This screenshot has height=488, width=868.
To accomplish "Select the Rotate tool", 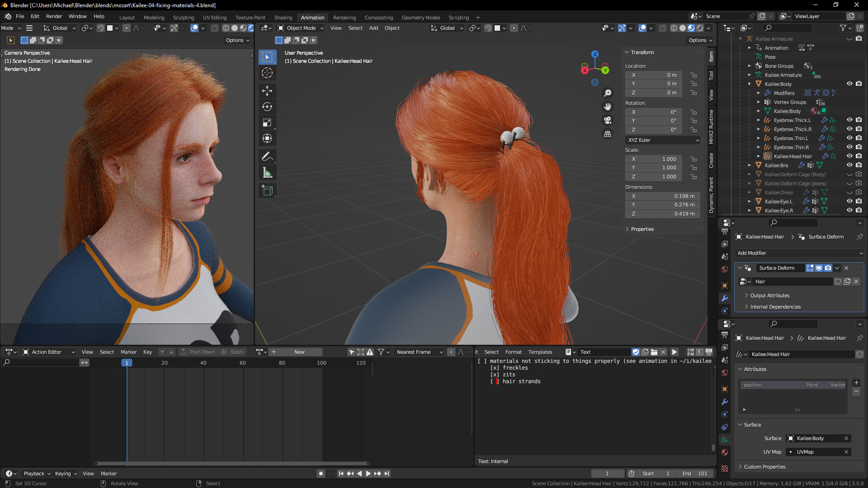I will tap(267, 107).
